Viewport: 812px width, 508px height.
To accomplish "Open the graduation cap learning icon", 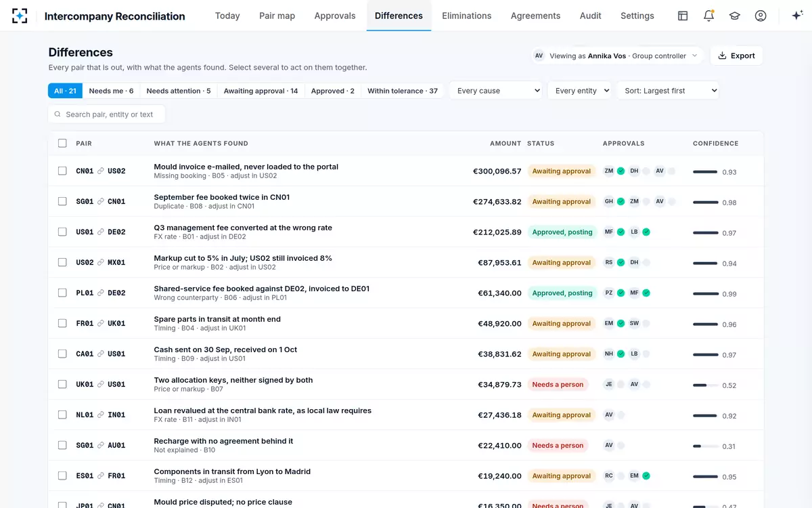I will (734, 16).
